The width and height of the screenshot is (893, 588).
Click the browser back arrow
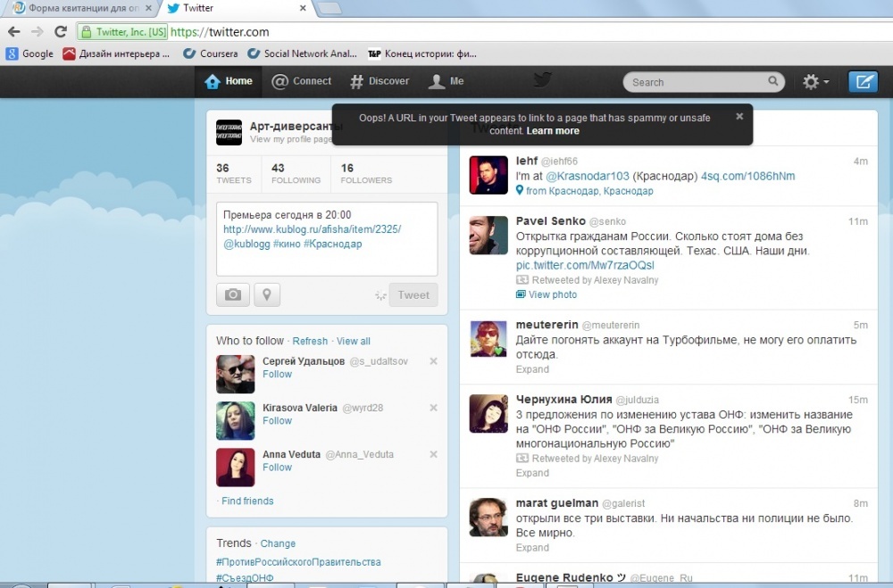coord(13,32)
